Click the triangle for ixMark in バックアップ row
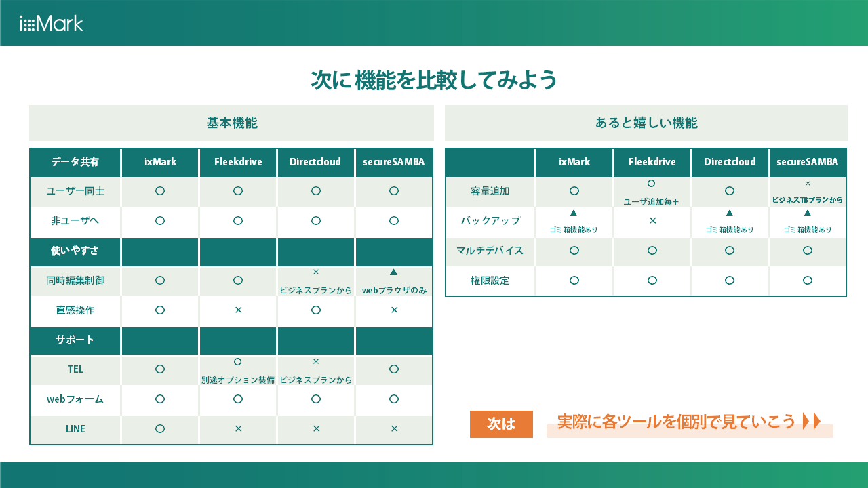The width and height of the screenshot is (868, 488). 574,213
